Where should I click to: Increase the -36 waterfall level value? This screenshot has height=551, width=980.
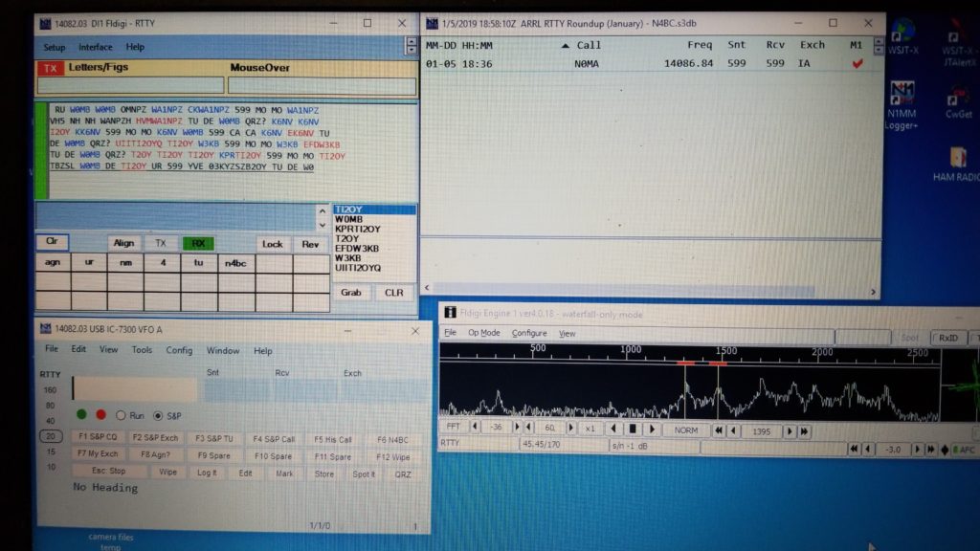pos(516,428)
